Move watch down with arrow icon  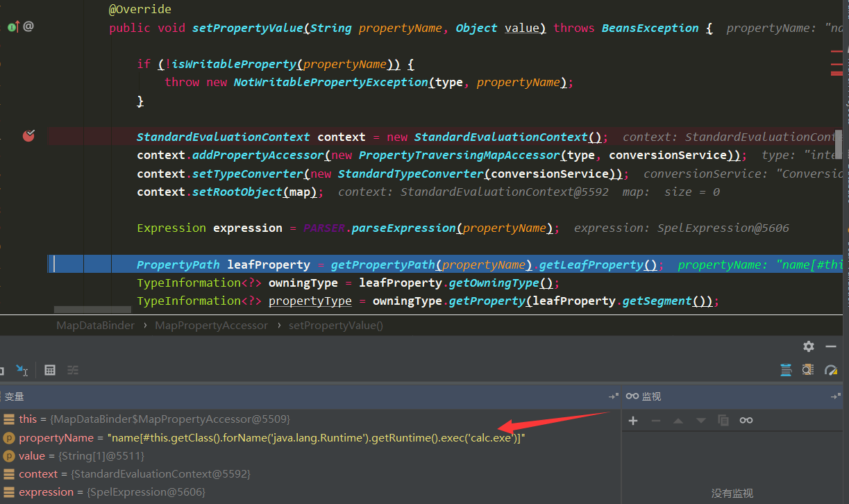point(700,421)
